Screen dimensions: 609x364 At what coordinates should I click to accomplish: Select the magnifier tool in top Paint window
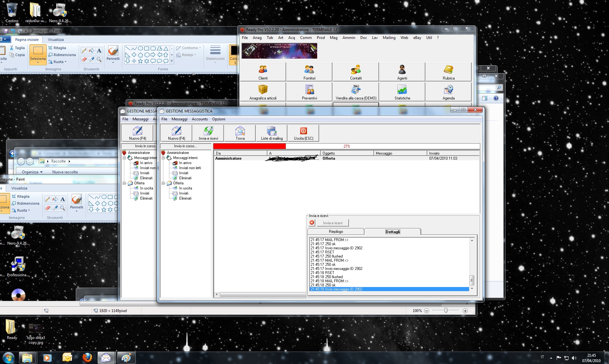pos(99,59)
